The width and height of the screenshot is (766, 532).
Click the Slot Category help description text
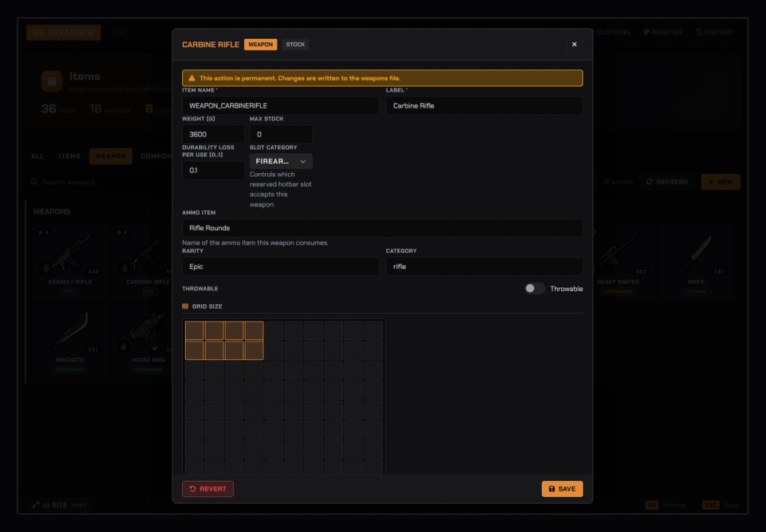(280, 189)
